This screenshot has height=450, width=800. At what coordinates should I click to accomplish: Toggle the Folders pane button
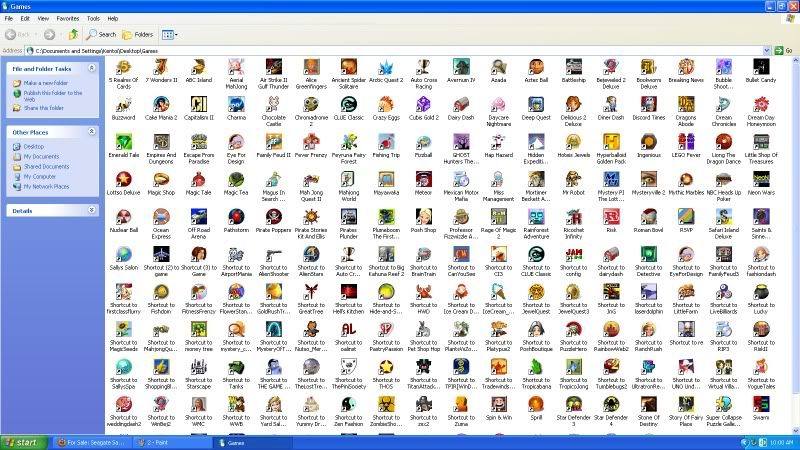(138, 35)
